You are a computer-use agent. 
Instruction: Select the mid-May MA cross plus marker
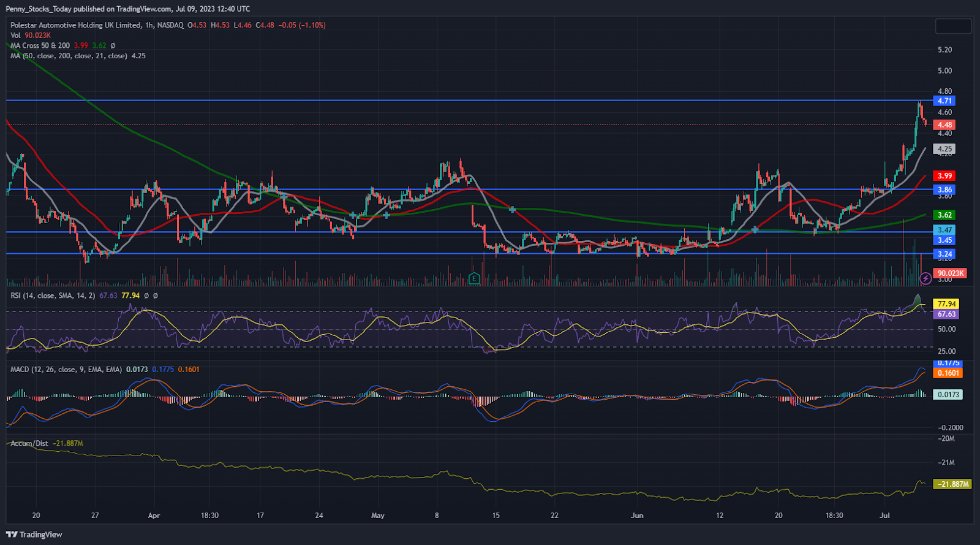(x=512, y=210)
